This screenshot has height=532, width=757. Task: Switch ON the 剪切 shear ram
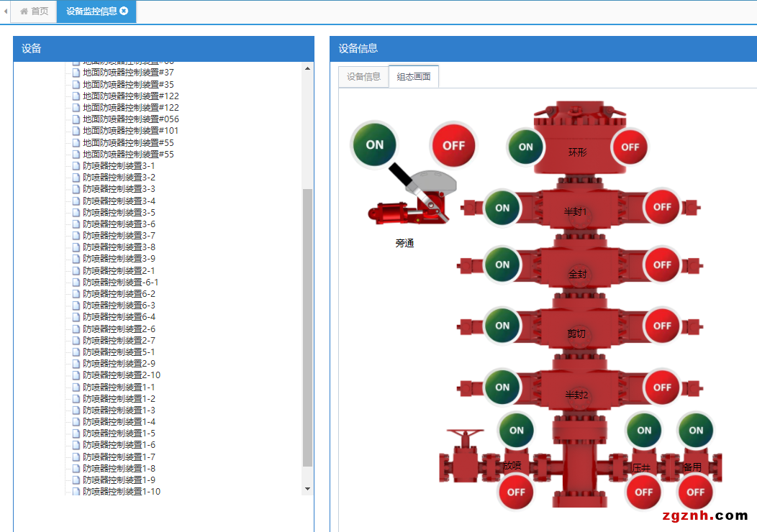point(502,326)
